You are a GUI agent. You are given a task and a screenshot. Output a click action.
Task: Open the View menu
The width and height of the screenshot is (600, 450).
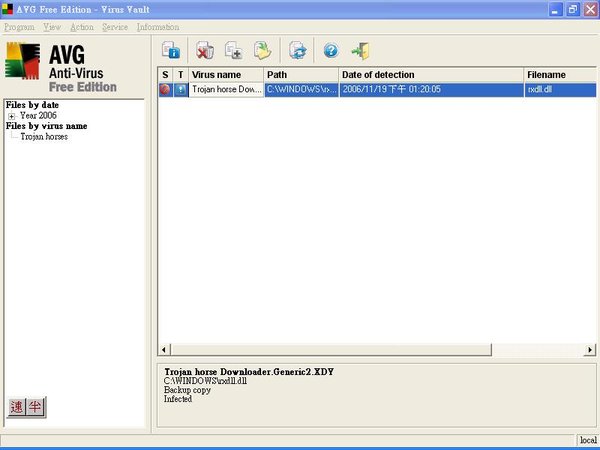tap(52, 27)
